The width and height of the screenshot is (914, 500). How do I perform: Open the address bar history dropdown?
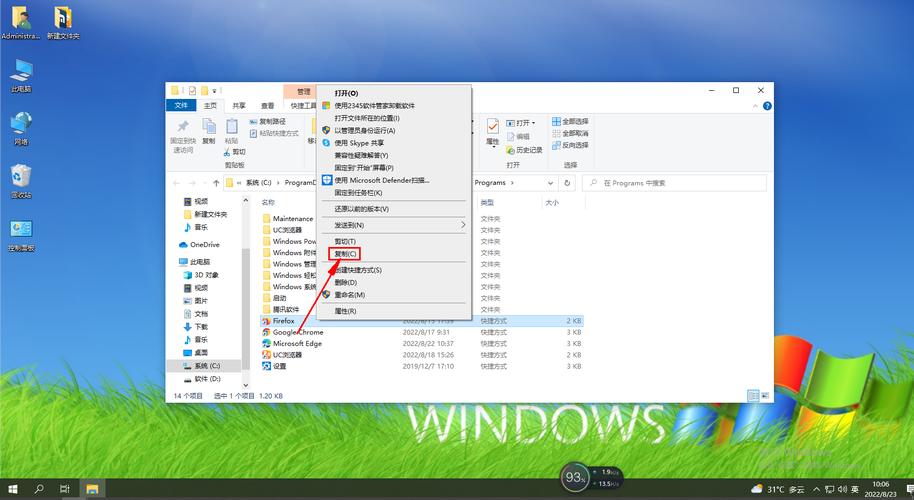(x=550, y=183)
